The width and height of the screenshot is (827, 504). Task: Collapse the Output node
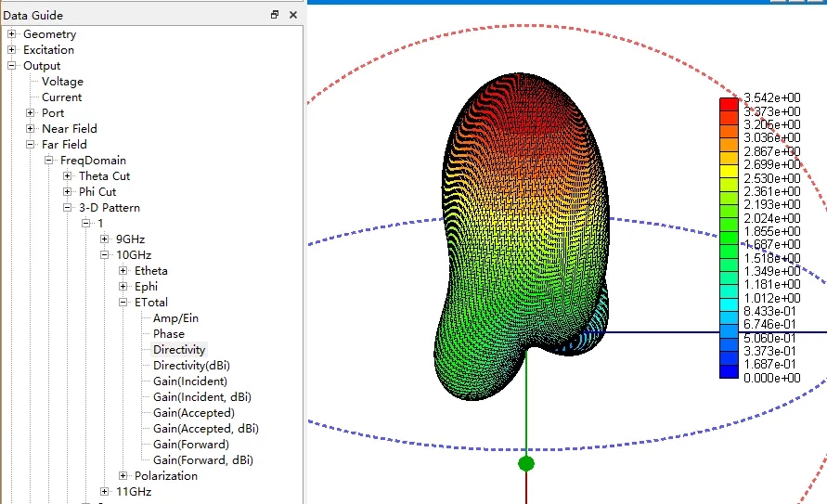coord(12,65)
